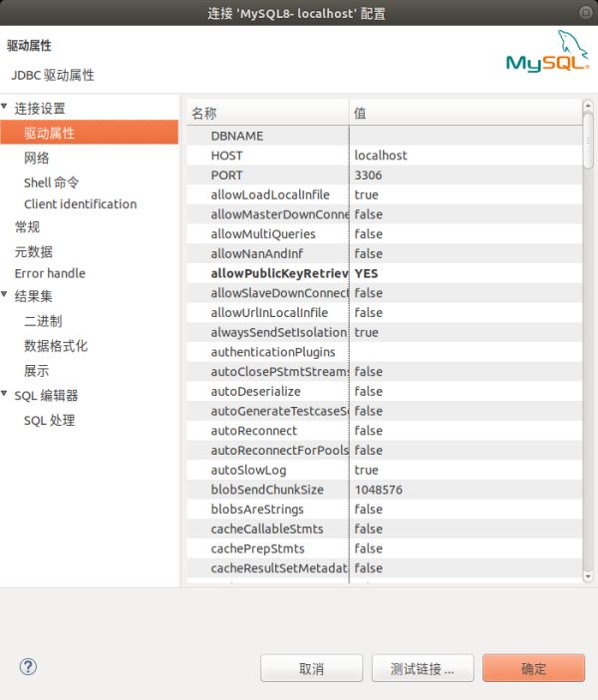
Task: Select the autoReconnectForPools property row
Action: [x=385, y=450]
